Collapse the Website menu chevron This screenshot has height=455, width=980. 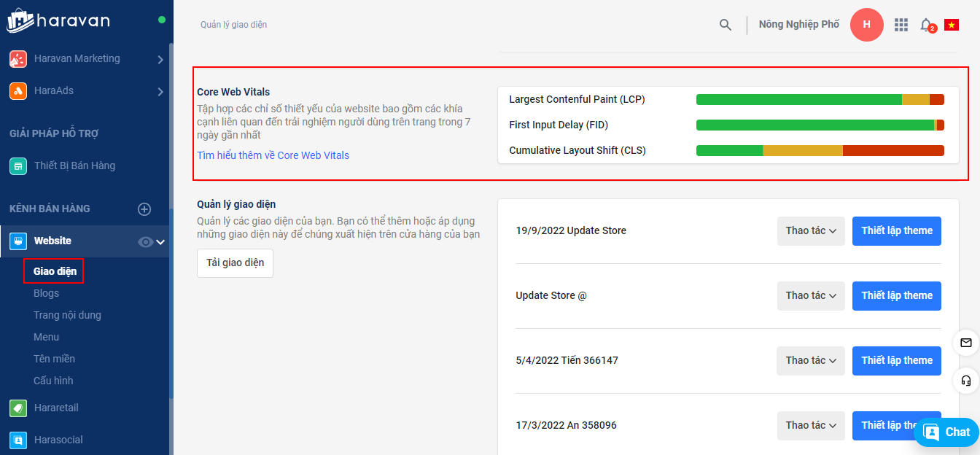[160, 242]
